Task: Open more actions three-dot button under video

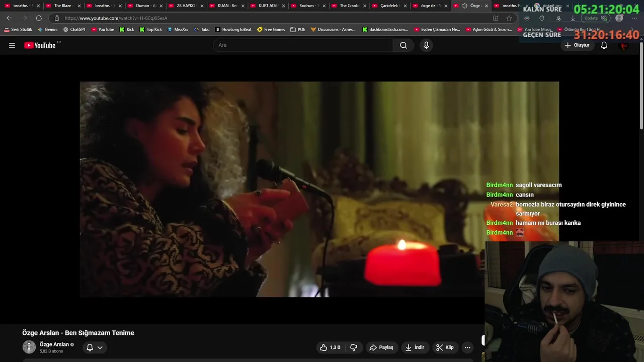Action: tap(467, 347)
